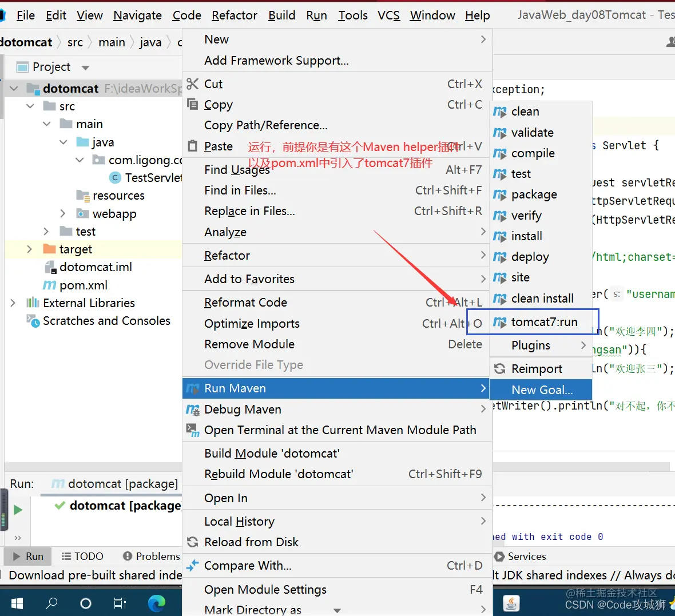
Task: Expand the target folder node
Action: pyautogui.click(x=29, y=249)
